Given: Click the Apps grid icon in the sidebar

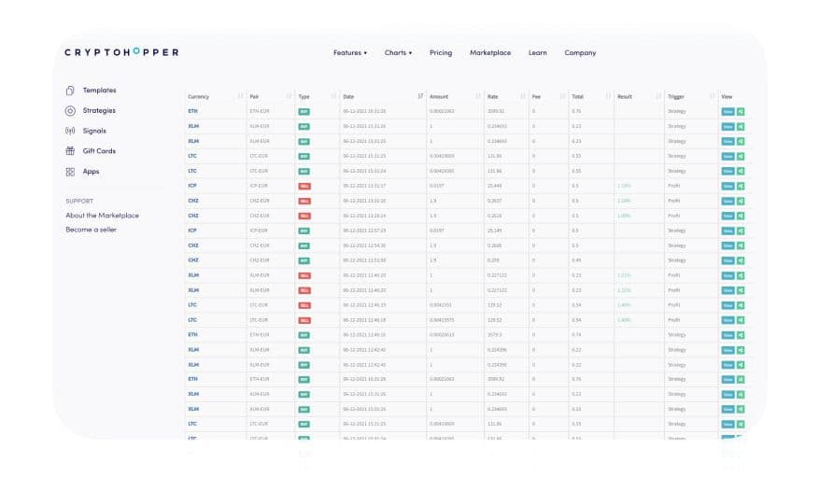Looking at the screenshot, I should click(x=70, y=172).
